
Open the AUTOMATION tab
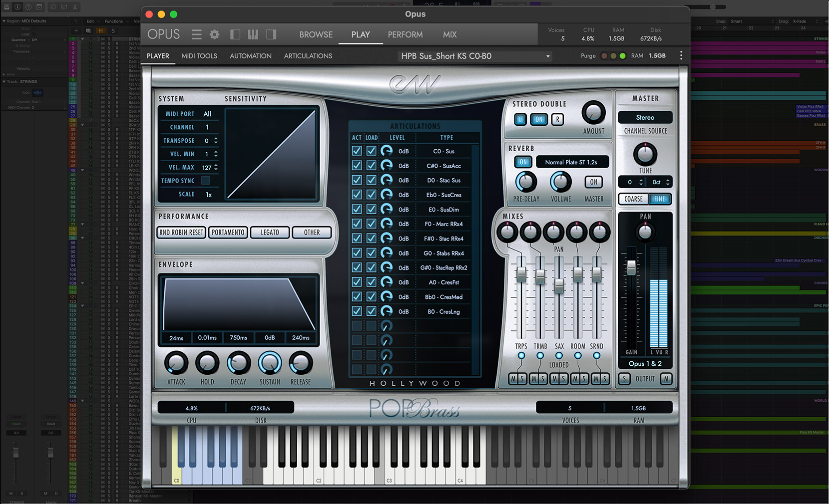(251, 56)
